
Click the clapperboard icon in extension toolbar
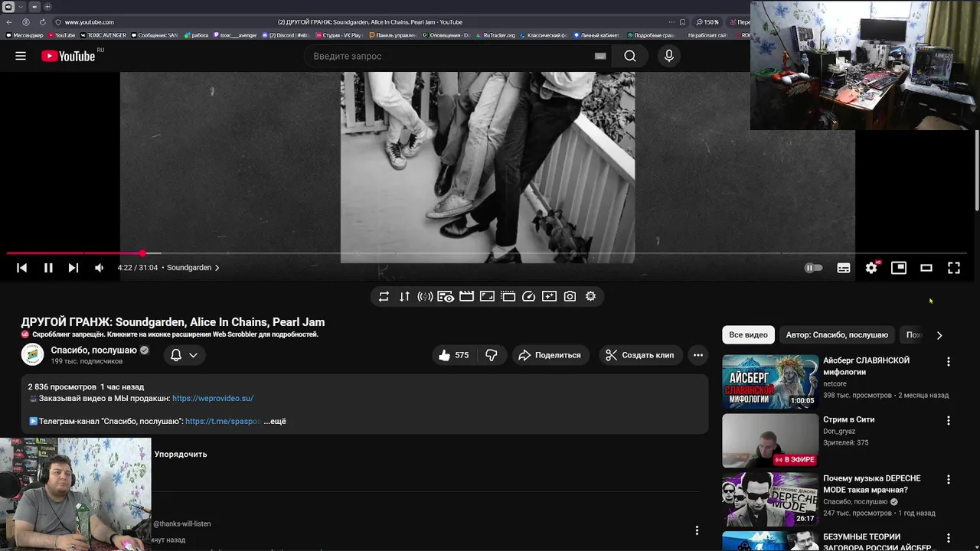point(466,296)
